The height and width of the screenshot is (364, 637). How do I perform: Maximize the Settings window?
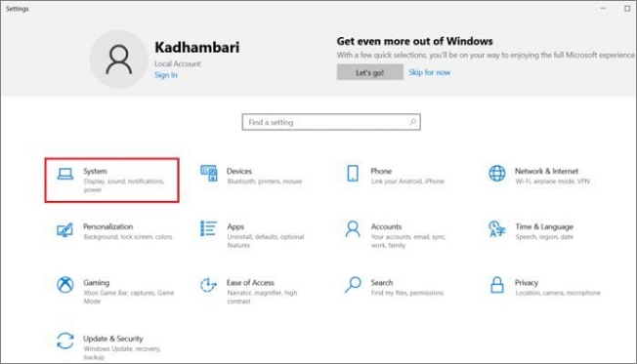point(627,9)
